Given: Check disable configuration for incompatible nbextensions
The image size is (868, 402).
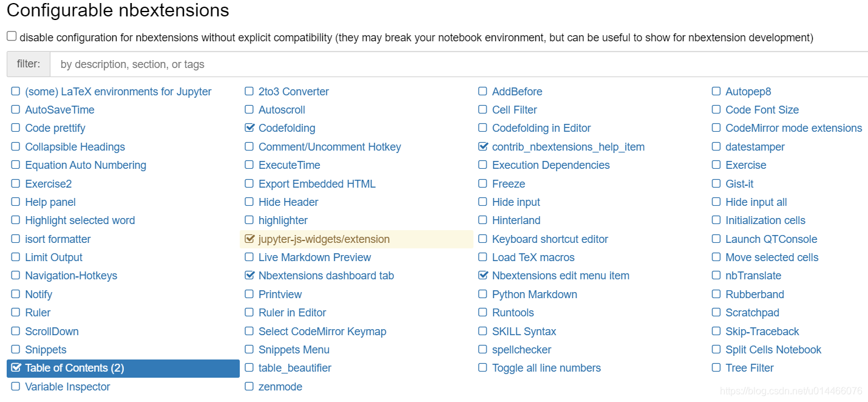Looking at the screenshot, I should (x=11, y=35).
